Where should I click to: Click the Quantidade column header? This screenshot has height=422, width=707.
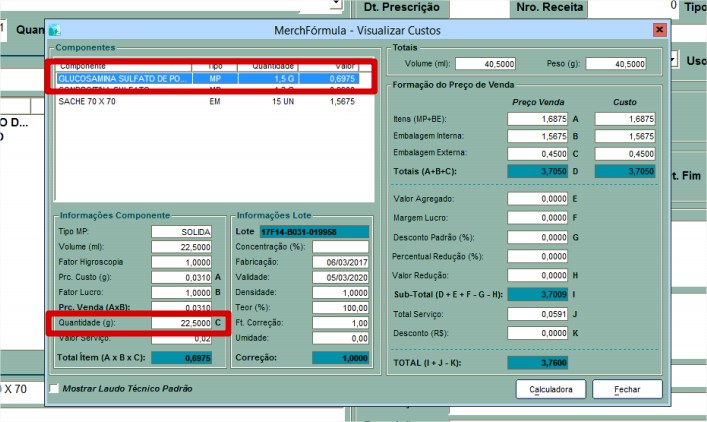(274, 65)
